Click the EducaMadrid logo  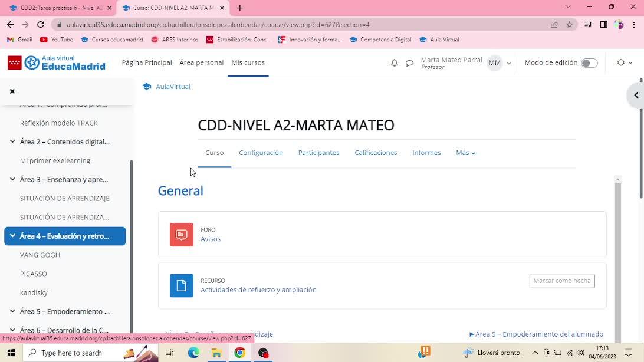57,63
